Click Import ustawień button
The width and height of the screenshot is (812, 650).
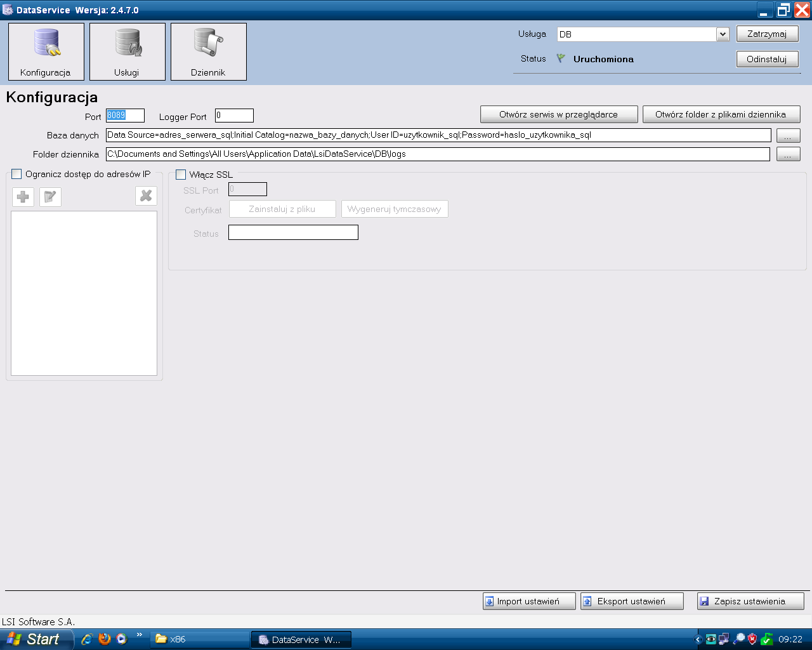(x=529, y=601)
